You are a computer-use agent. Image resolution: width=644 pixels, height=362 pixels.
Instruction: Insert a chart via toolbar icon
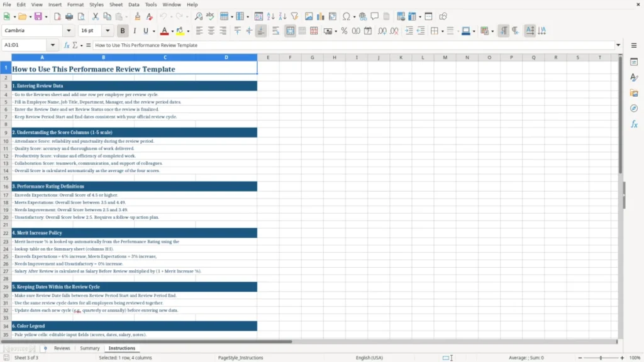pos(321,16)
